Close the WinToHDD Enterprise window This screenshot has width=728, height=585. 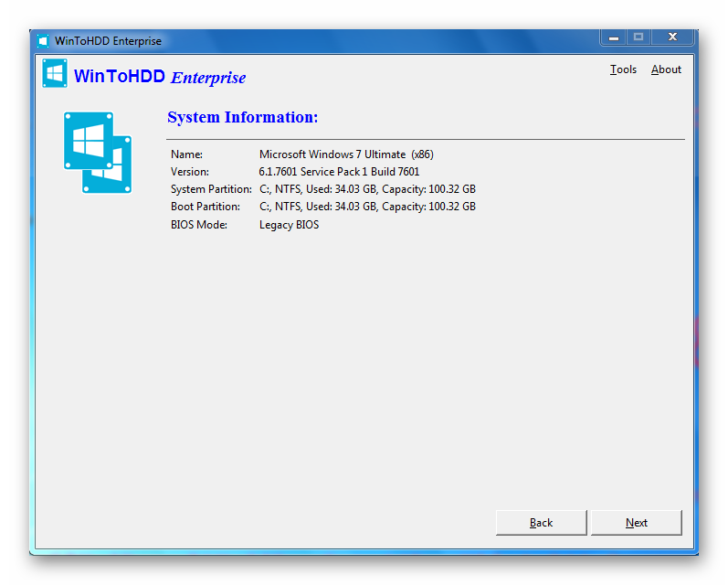(x=672, y=37)
